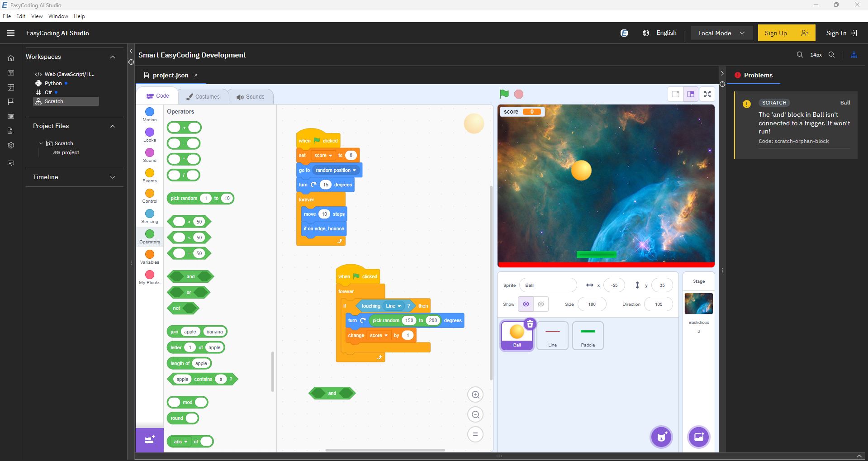Toggle the score variable dropdown in set block
This screenshot has height=461, width=868.
point(323,155)
